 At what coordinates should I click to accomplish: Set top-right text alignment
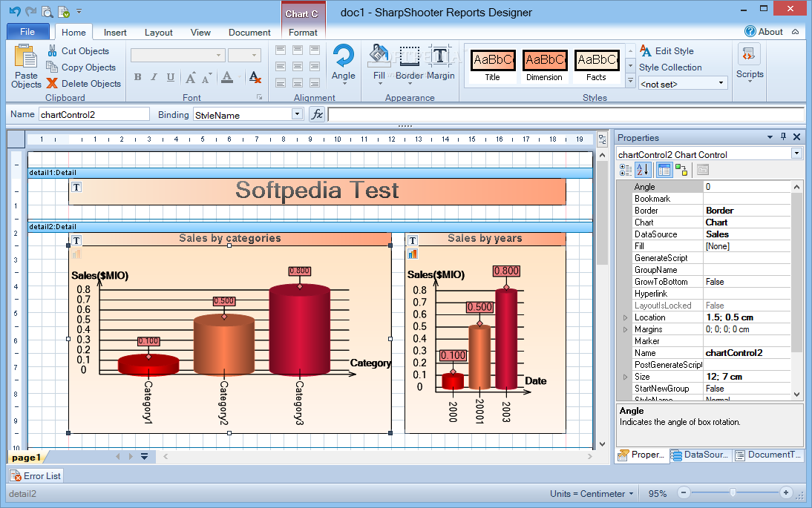click(315, 50)
